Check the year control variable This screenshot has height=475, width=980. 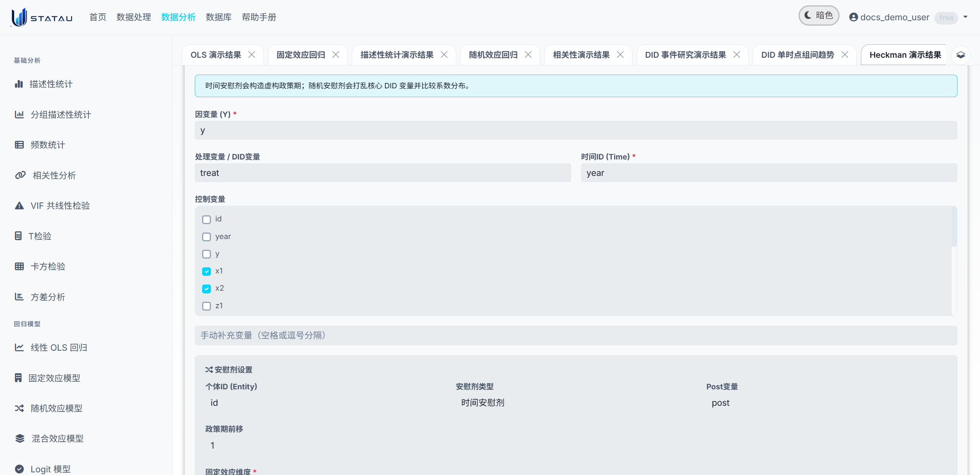point(206,237)
